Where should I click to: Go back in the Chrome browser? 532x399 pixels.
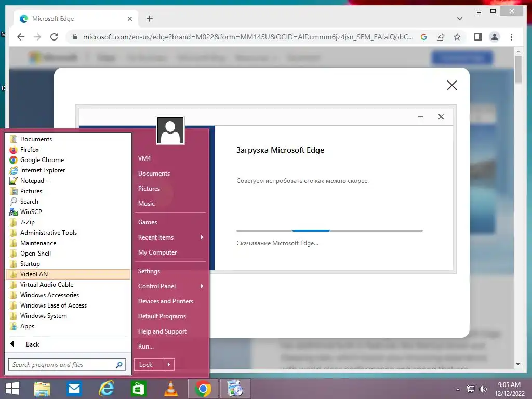tap(21, 37)
